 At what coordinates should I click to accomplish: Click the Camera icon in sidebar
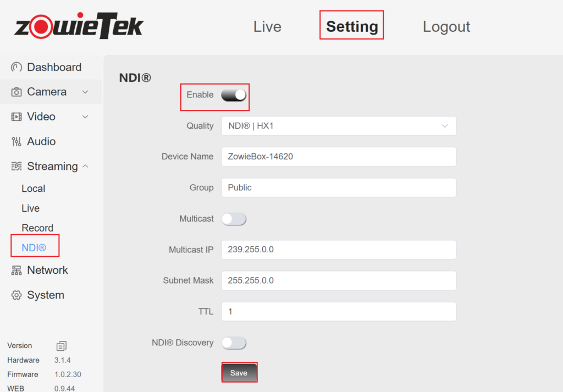click(16, 92)
